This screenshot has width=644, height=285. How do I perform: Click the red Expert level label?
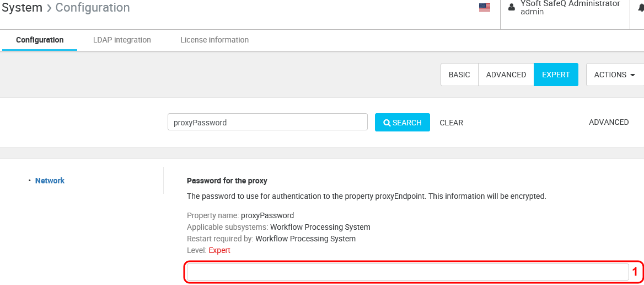pyautogui.click(x=219, y=250)
